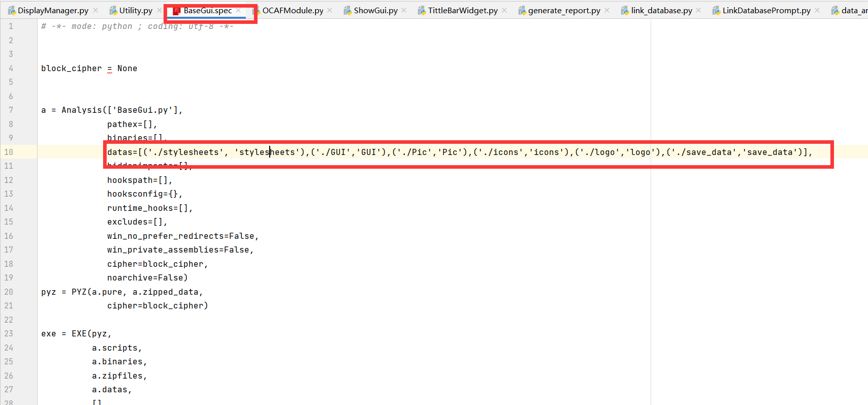Click the 'excludes=[],' line
868x405 pixels.
point(137,222)
